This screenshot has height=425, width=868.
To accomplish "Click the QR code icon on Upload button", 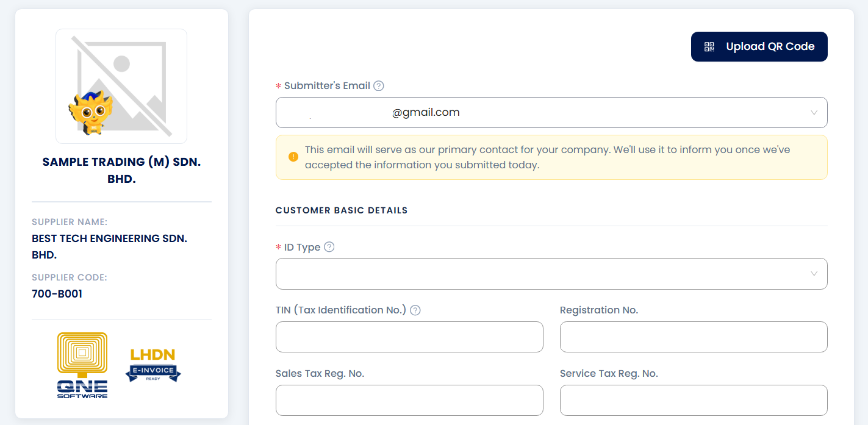I will click(x=709, y=47).
